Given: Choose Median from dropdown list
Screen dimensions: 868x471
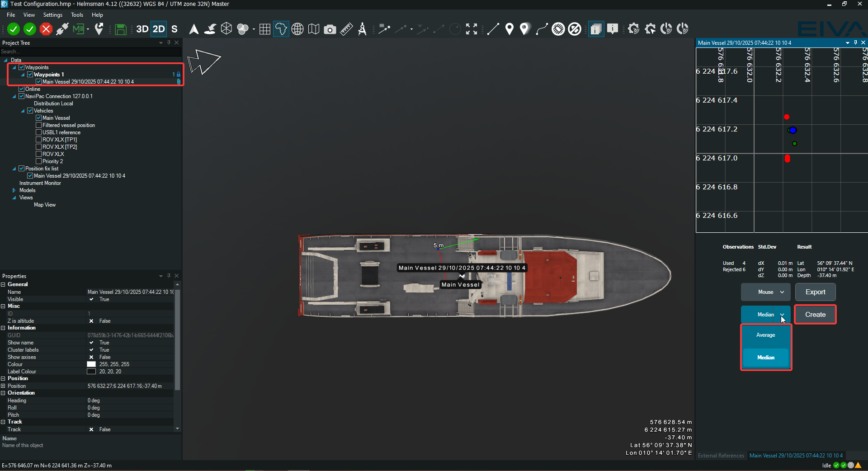Looking at the screenshot, I should click(766, 358).
